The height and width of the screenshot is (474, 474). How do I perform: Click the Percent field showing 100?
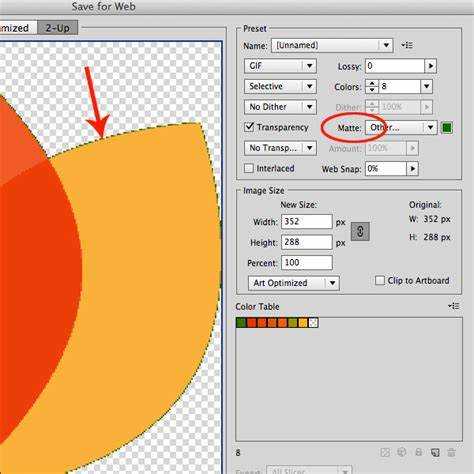click(x=307, y=263)
